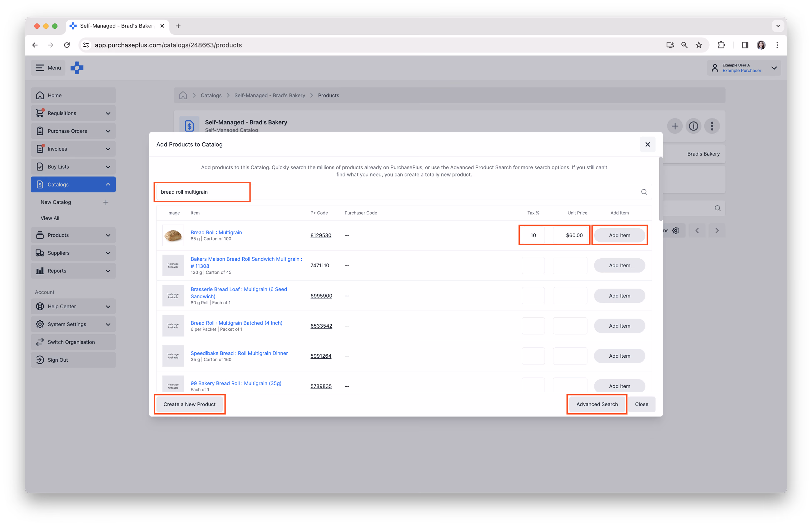Click install app icon in address bar
812x526 pixels.
(670, 45)
